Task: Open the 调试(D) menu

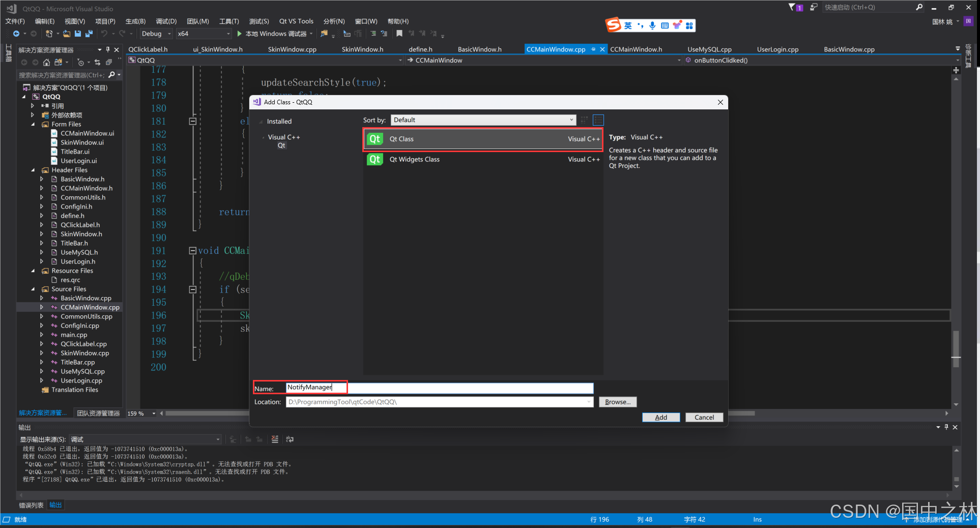Action: point(166,21)
